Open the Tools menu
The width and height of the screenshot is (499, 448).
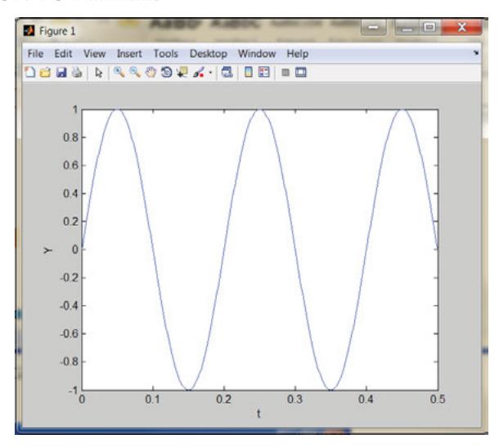click(165, 54)
